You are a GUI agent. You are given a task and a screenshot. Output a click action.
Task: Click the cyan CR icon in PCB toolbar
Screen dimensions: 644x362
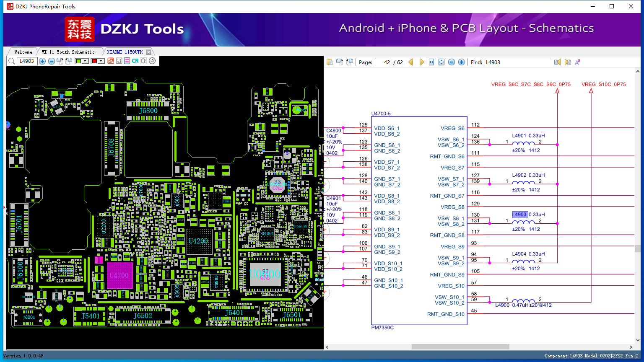coord(135,61)
